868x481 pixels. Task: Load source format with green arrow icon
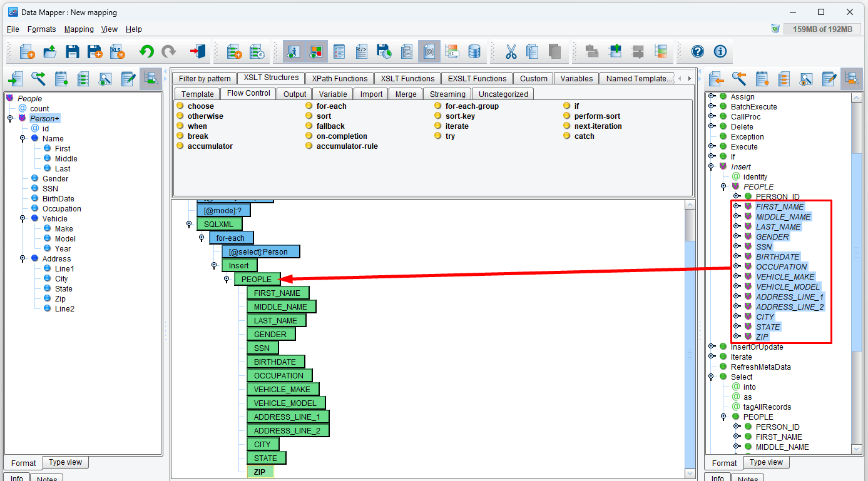(x=16, y=79)
